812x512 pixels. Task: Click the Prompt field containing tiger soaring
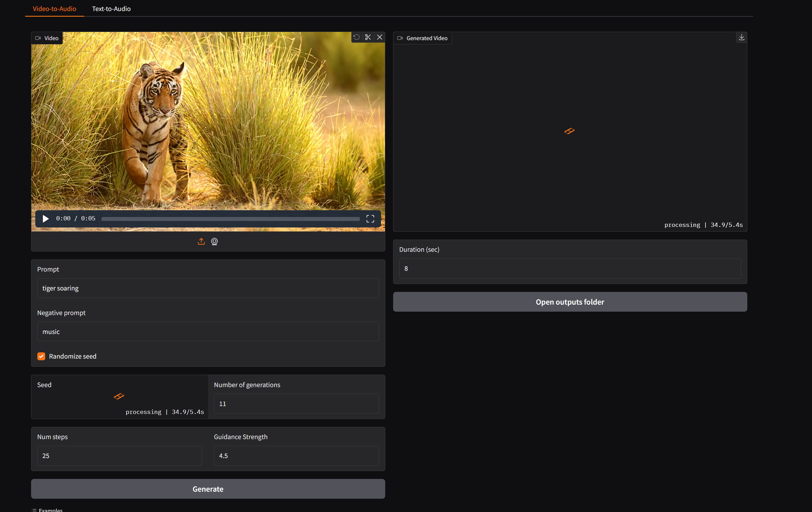coord(208,288)
